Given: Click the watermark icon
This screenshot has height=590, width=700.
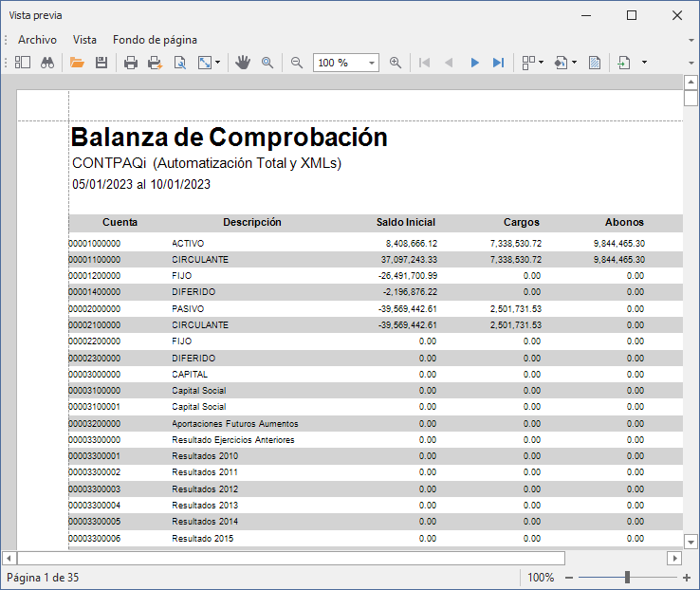Looking at the screenshot, I should coord(595,63).
